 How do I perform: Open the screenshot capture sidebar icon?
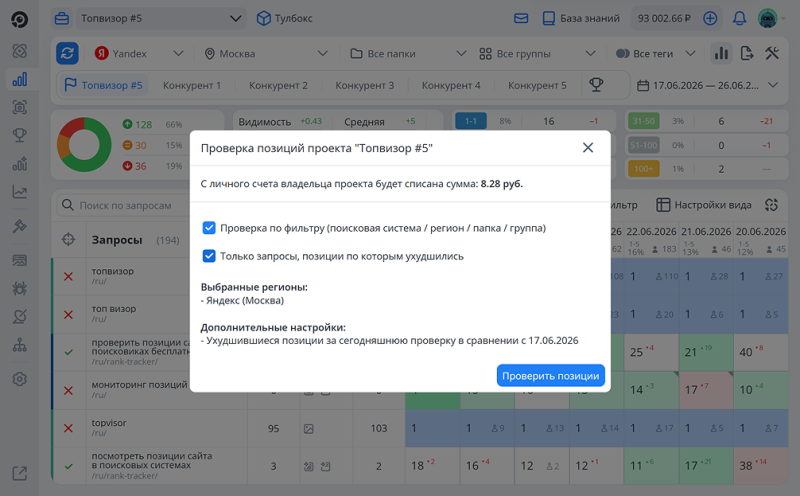pos(19,108)
